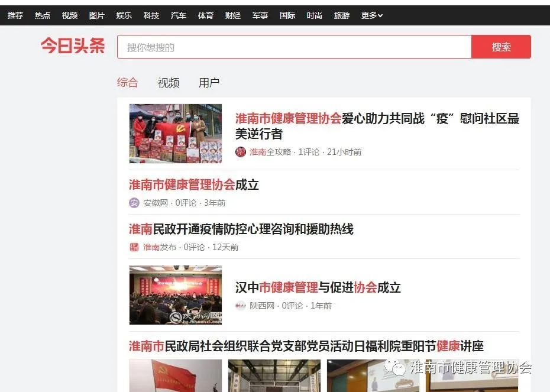The width and height of the screenshot is (550, 392).
Task: Click 3年前 timestamp text
Action: (215, 203)
